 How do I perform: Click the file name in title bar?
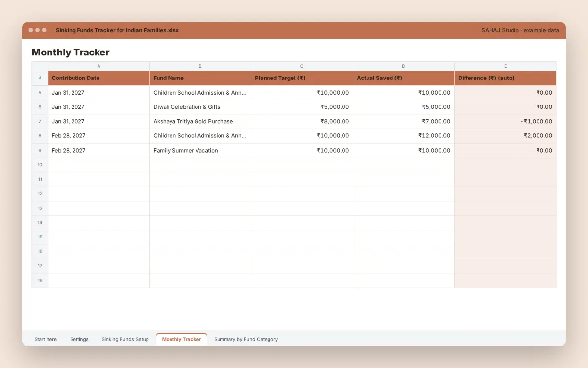117,30
